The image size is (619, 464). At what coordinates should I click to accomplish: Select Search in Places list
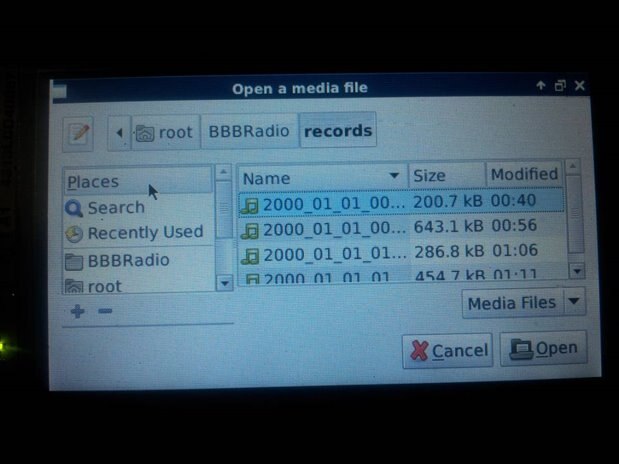point(139,208)
